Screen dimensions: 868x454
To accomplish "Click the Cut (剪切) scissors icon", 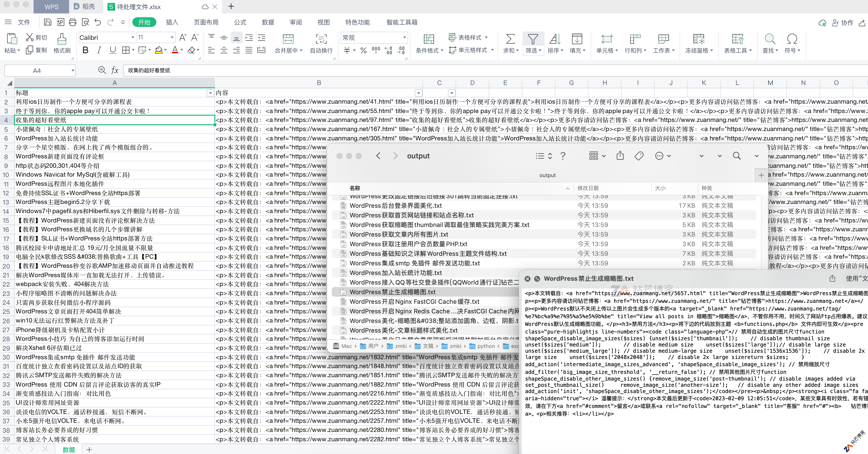I will (30, 37).
